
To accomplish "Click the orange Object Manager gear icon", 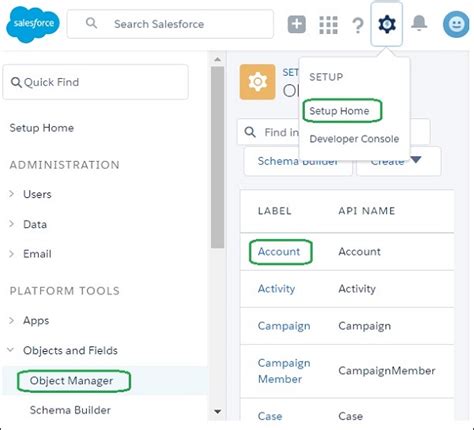I will [257, 82].
